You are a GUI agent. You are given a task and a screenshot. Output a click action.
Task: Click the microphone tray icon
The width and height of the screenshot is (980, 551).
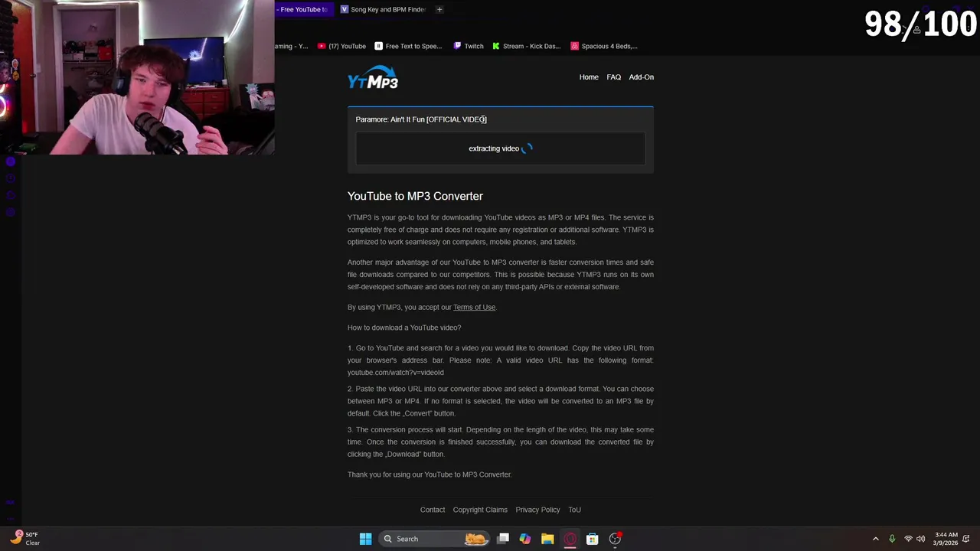892,539
